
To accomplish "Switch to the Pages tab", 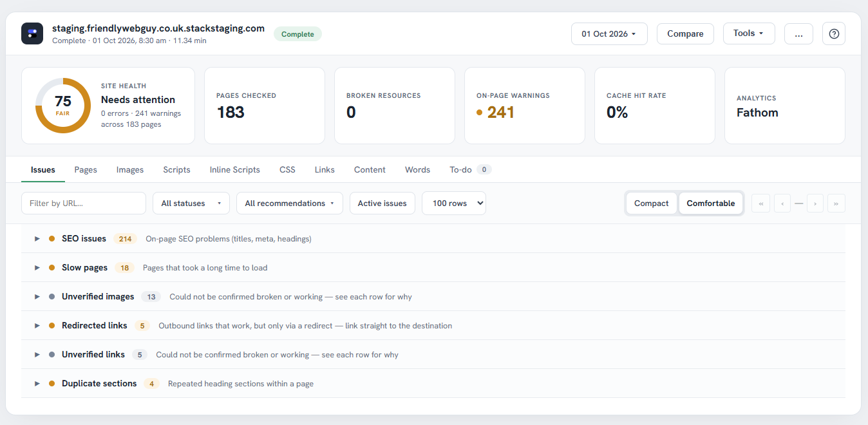I will click(x=86, y=170).
